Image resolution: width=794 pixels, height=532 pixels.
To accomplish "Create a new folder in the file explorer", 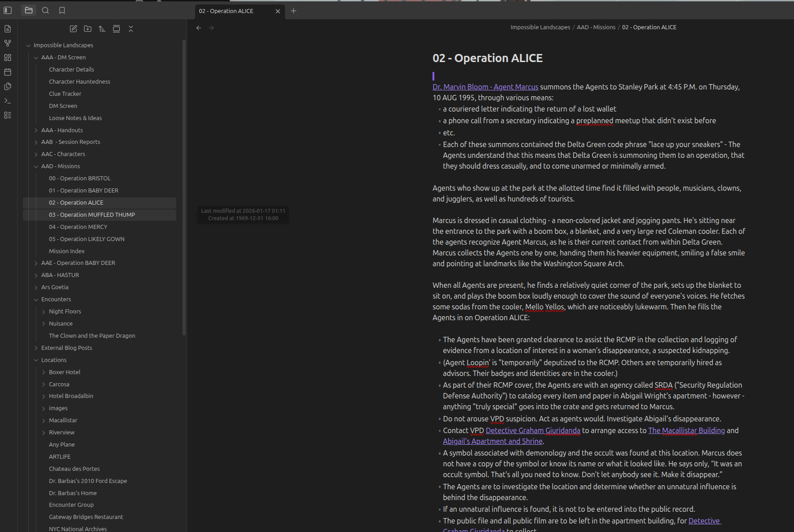I will [88, 29].
